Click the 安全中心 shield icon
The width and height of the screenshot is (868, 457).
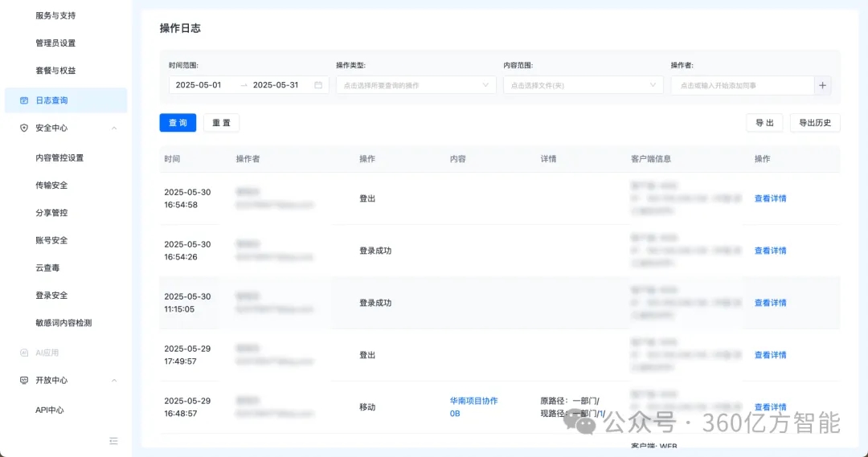click(x=24, y=128)
